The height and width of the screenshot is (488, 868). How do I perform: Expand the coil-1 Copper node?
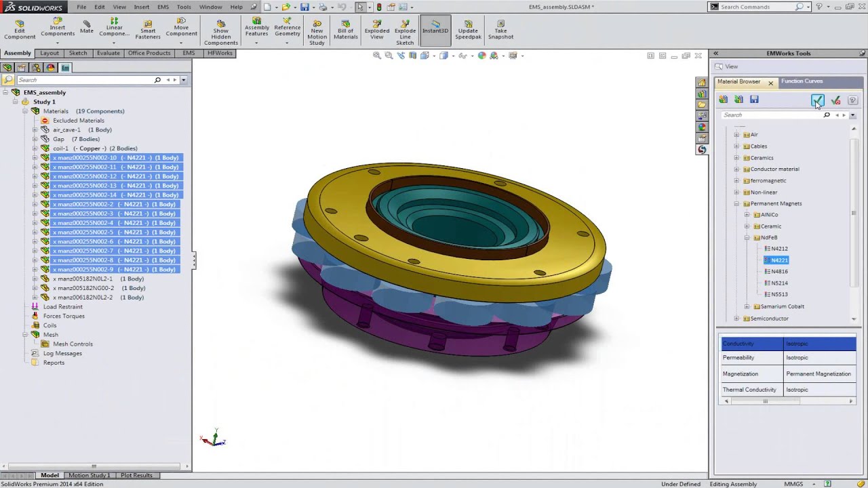tap(35, 148)
